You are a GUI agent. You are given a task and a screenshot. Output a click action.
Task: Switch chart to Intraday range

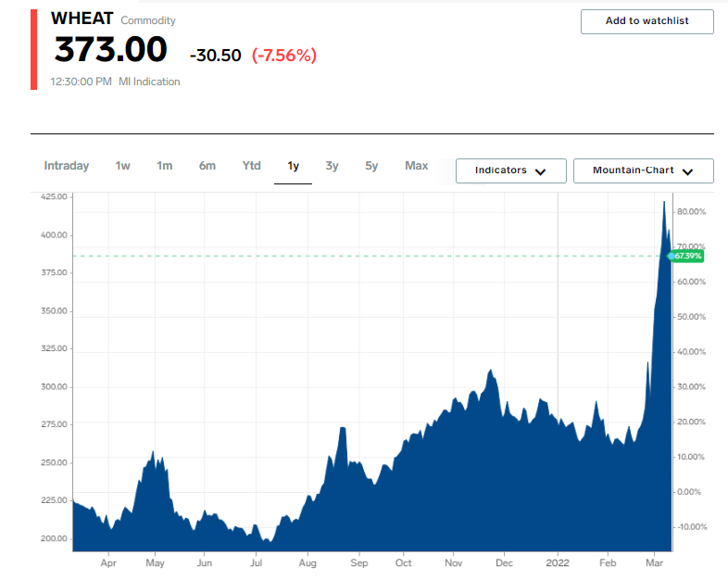point(67,166)
